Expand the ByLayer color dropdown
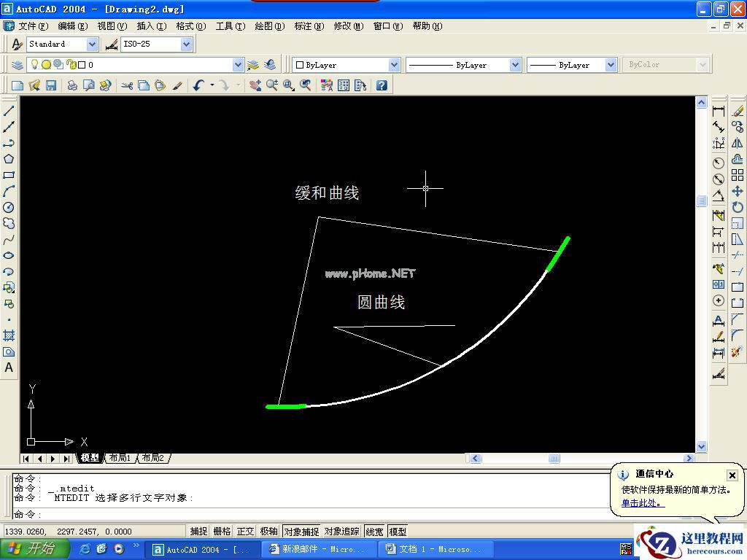Viewport: 747px width, 560px height. click(x=394, y=65)
